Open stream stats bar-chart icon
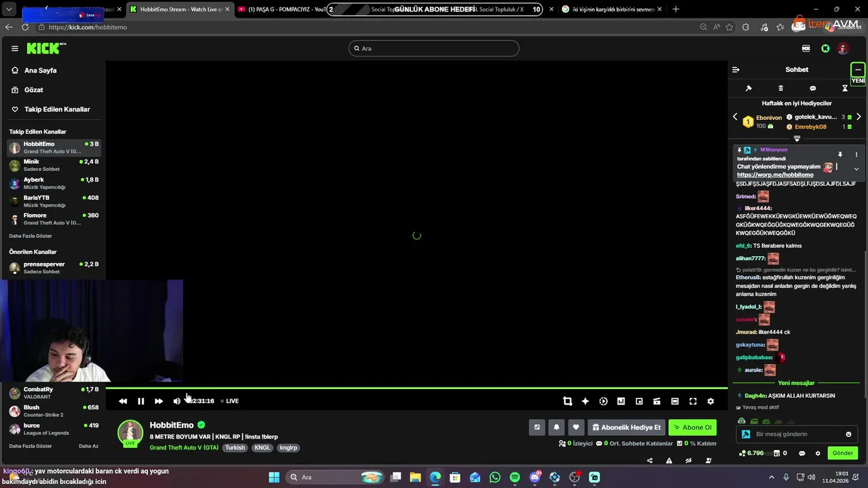The width and height of the screenshot is (868, 488). 620,401
